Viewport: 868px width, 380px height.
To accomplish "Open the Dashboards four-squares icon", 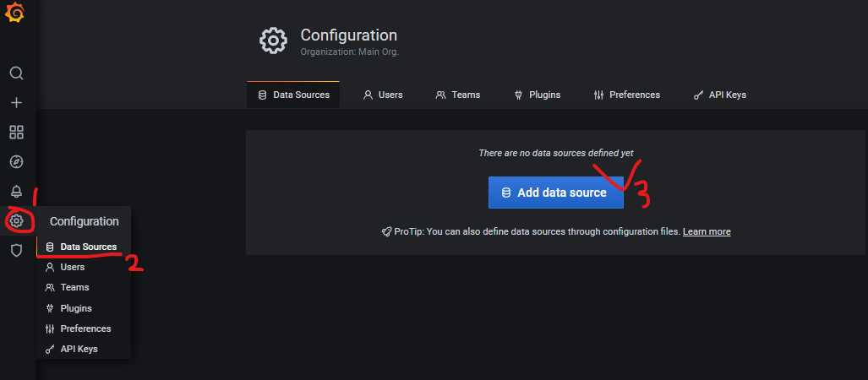I will coord(17,133).
